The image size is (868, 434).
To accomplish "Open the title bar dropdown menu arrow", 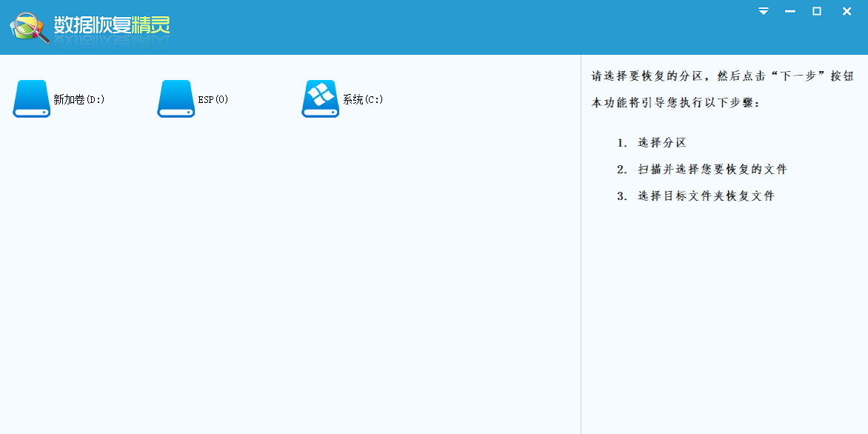I will point(763,11).
